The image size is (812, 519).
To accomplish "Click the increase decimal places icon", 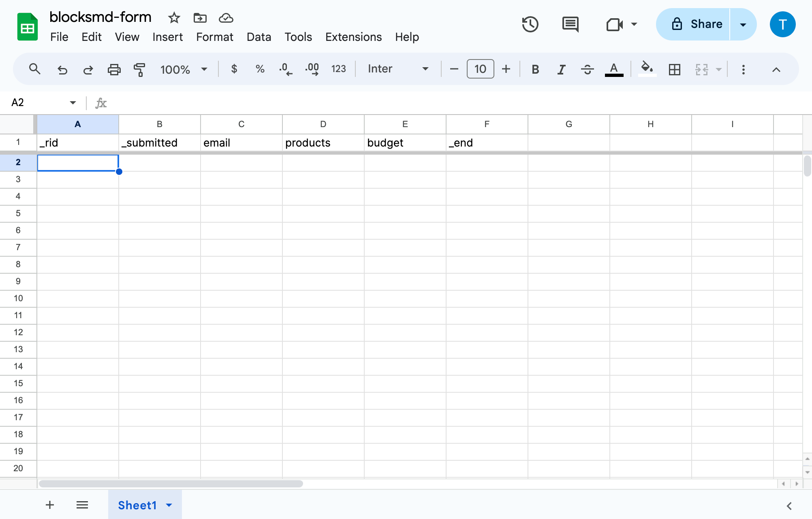I will coord(312,69).
